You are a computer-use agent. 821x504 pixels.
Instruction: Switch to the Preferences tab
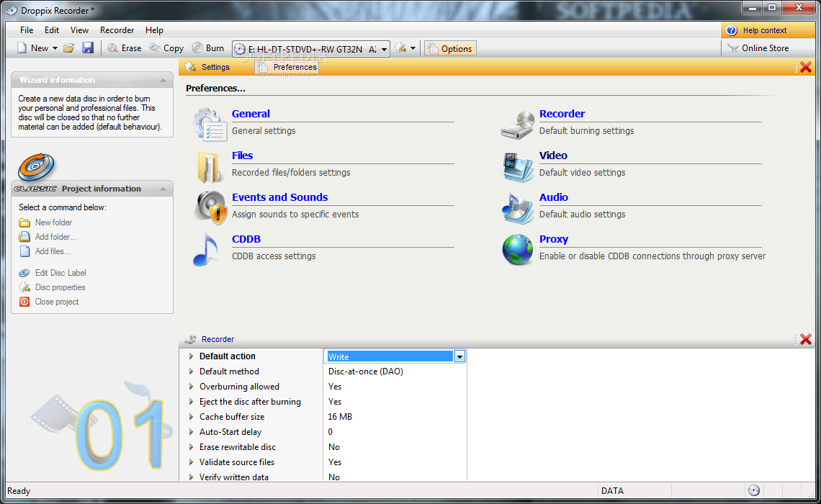click(287, 67)
